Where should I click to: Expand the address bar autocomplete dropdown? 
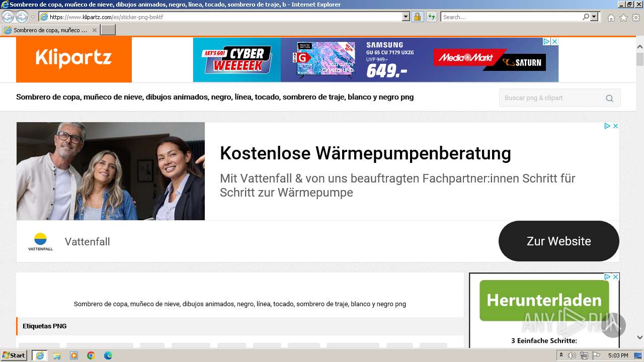(406, 17)
